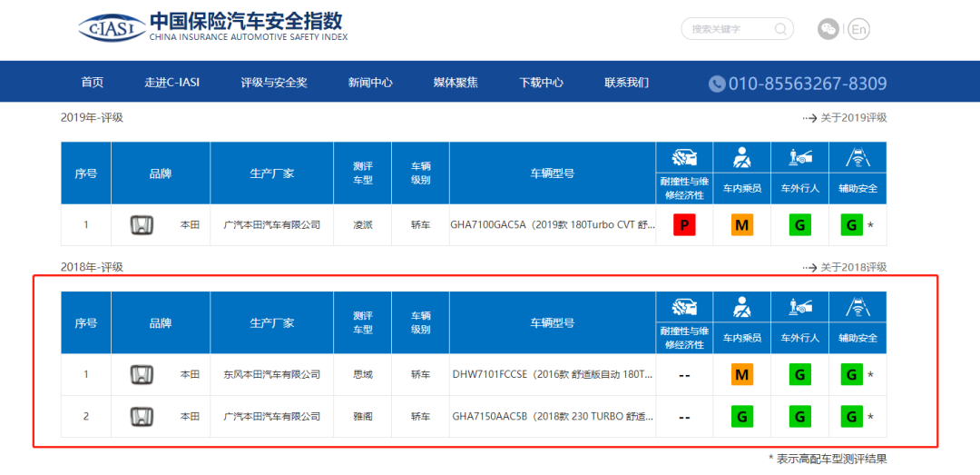Image resolution: width=980 pixels, height=475 pixels.
Task: Click red P rating for 凌派
Action: pyautogui.click(x=684, y=225)
